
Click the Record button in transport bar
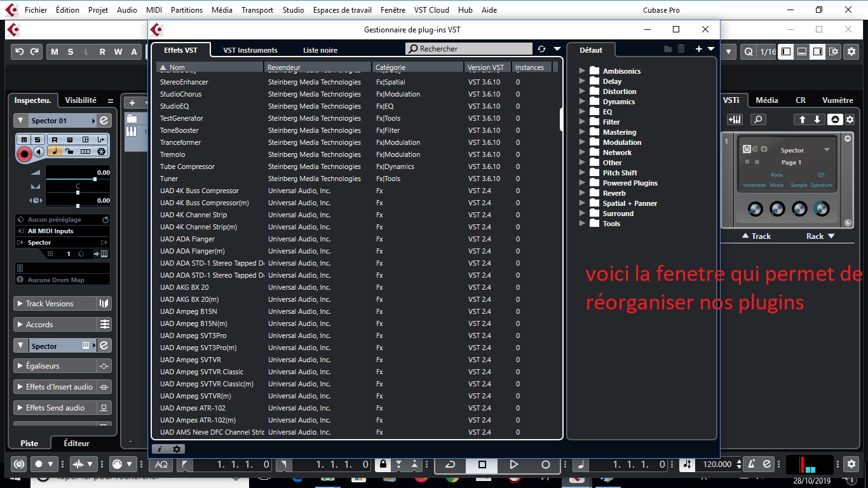tap(545, 464)
